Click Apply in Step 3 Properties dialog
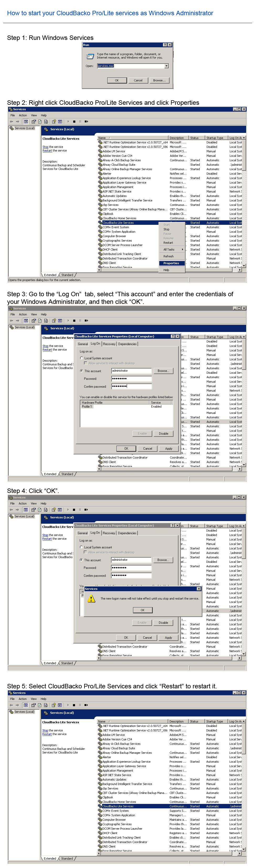Screen dimensions: 254x868 tap(169, 449)
